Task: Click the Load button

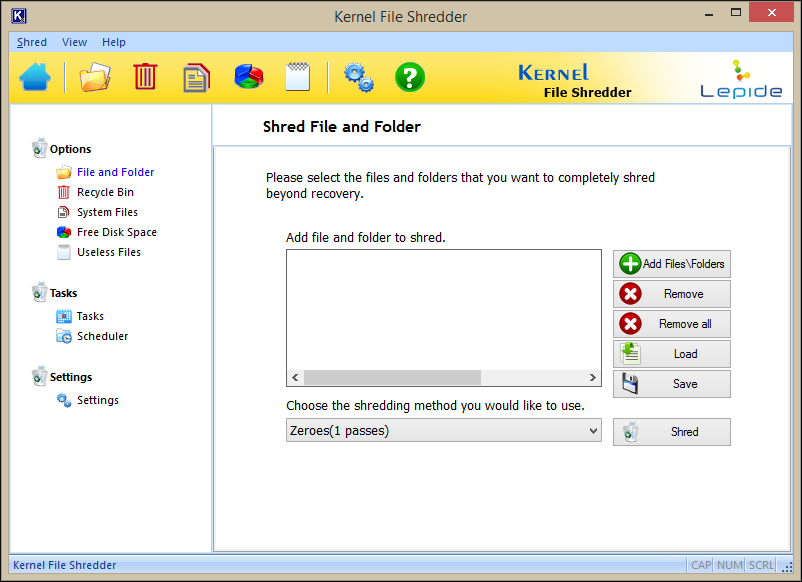Action: tap(672, 354)
